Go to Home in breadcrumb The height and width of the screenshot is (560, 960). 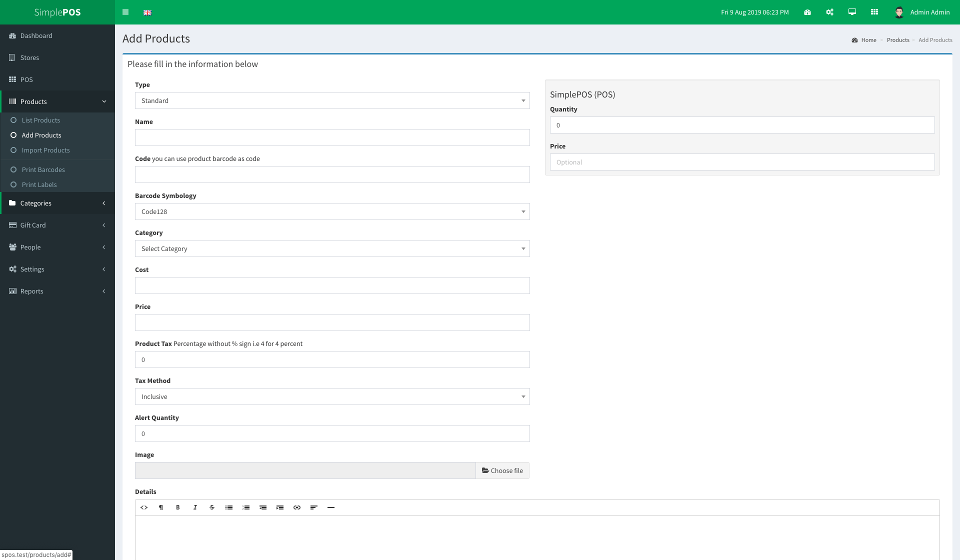(x=868, y=40)
